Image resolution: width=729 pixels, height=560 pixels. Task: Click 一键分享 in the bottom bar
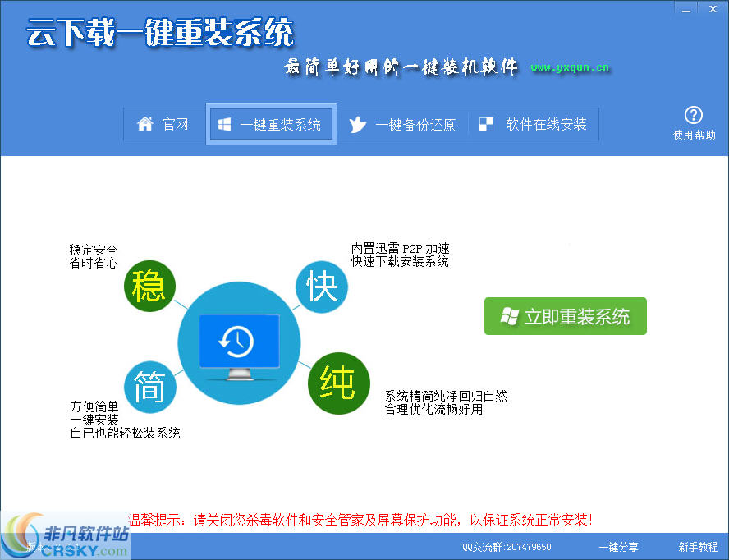[x=619, y=547]
